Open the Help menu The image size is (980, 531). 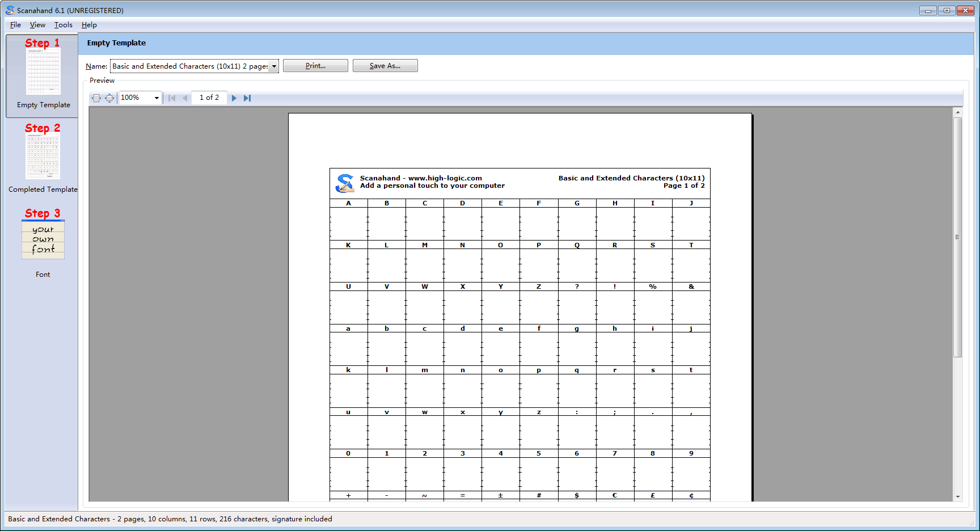(89, 25)
